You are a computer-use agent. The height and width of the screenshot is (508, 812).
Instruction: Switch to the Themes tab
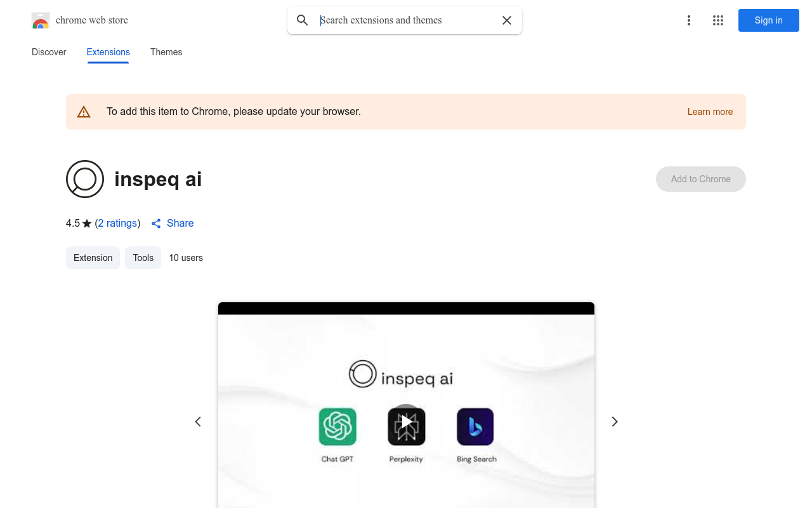(166, 52)
